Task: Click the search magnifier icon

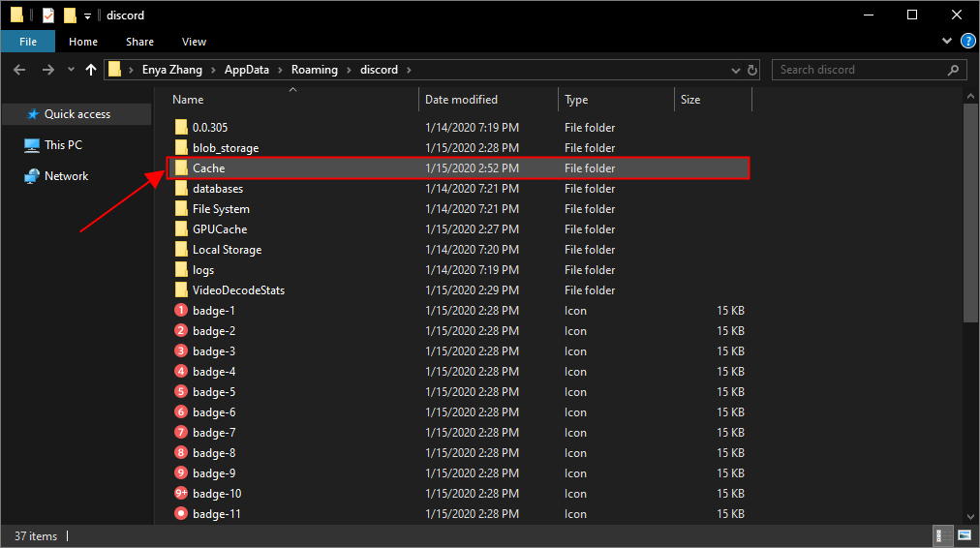Action: pyautogui.click(x=954, y=70)
